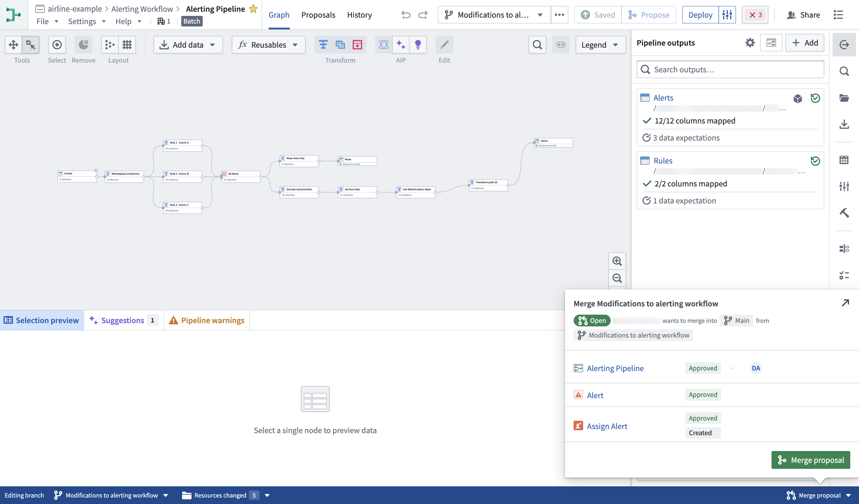Open the AIP sparkles assistant

pyautogui.click(x=401, y=44)
